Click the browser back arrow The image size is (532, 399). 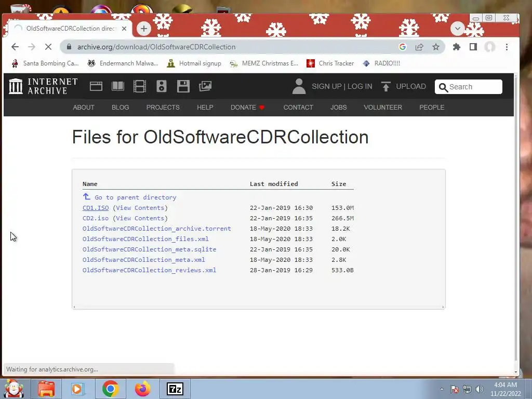click(x=15, y=47)
